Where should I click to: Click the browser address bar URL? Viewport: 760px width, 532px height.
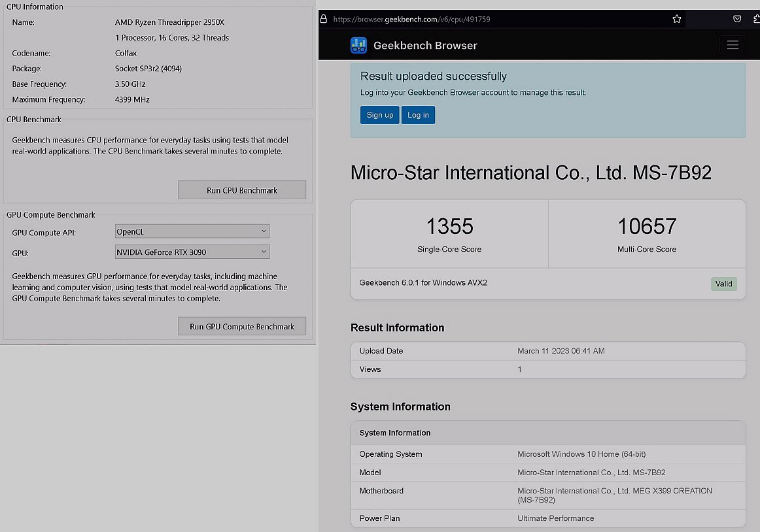(x=411, y=20)
